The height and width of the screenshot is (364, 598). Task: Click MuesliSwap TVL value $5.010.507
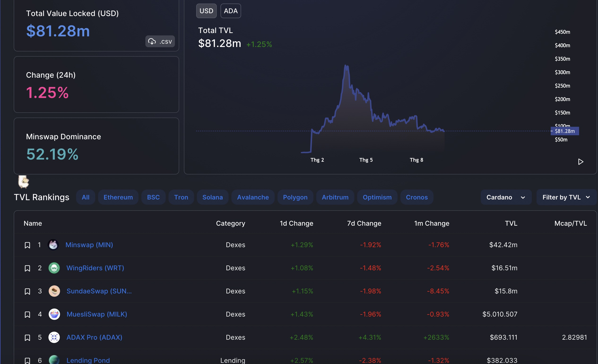coord(500,314)
